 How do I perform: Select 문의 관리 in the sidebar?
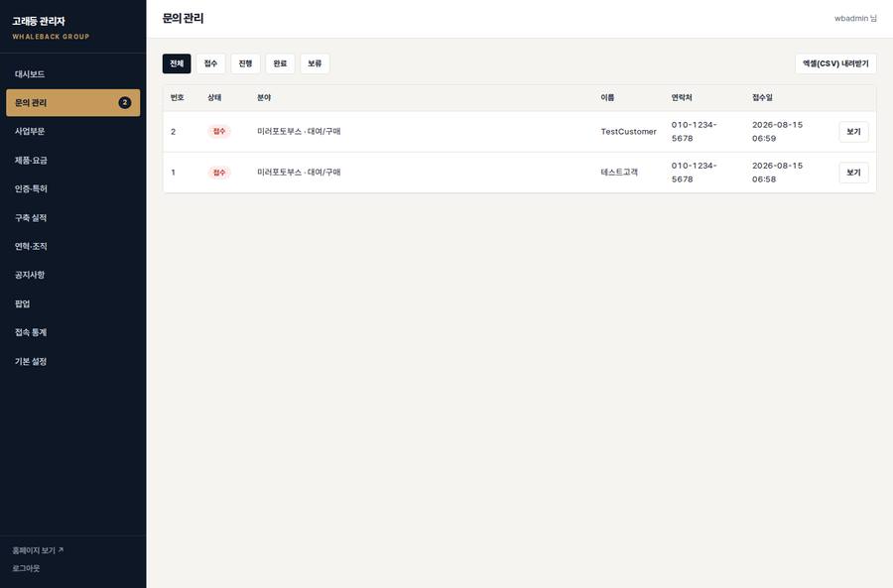coord(72,102)
